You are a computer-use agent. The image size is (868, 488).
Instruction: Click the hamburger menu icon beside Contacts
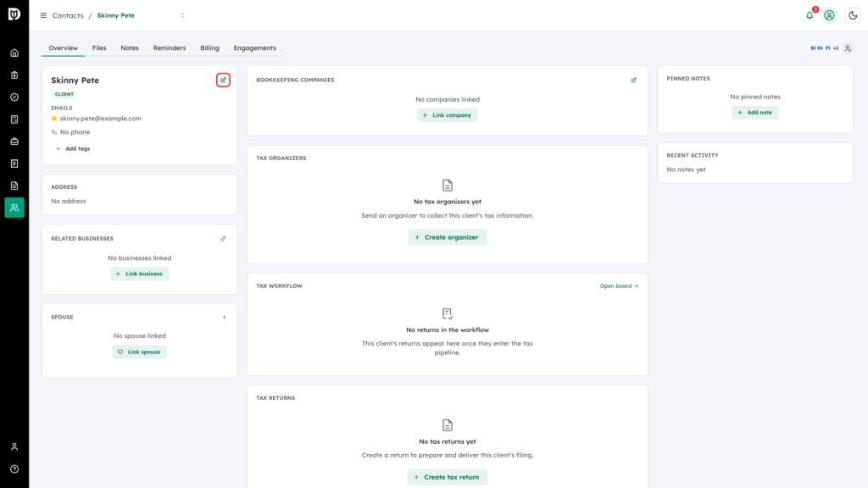pos(43,15)
